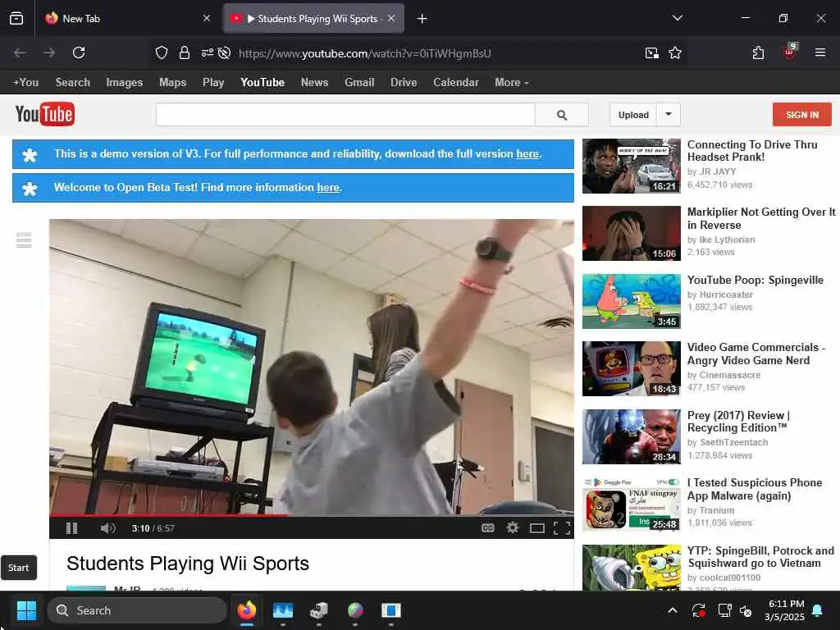Expand the list all tabs chevron

point(677,18)
